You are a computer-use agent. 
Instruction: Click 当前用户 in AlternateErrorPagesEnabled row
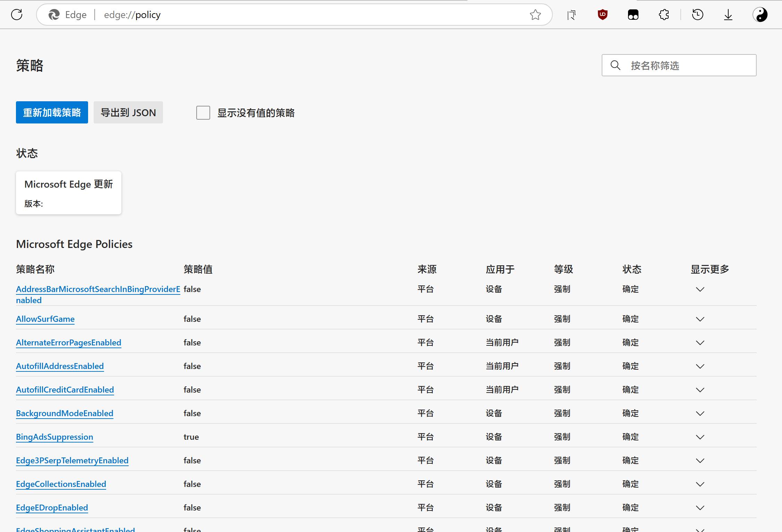pyautogui.click(x=502, y=342)
